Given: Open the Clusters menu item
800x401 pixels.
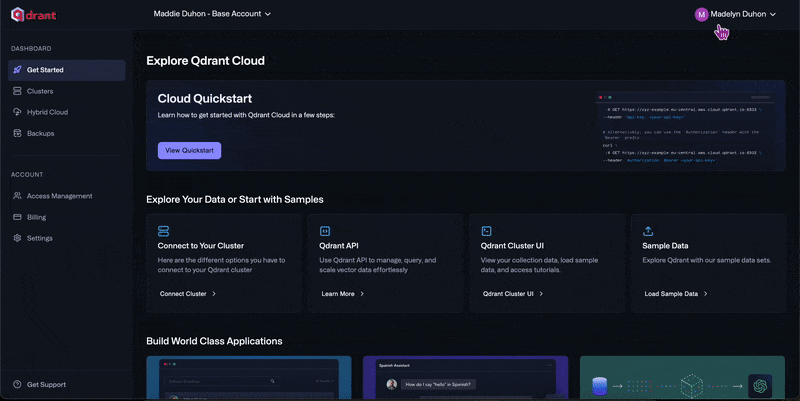Looking at the screenshot, I should pyautogui.click(x=40, y=91).
